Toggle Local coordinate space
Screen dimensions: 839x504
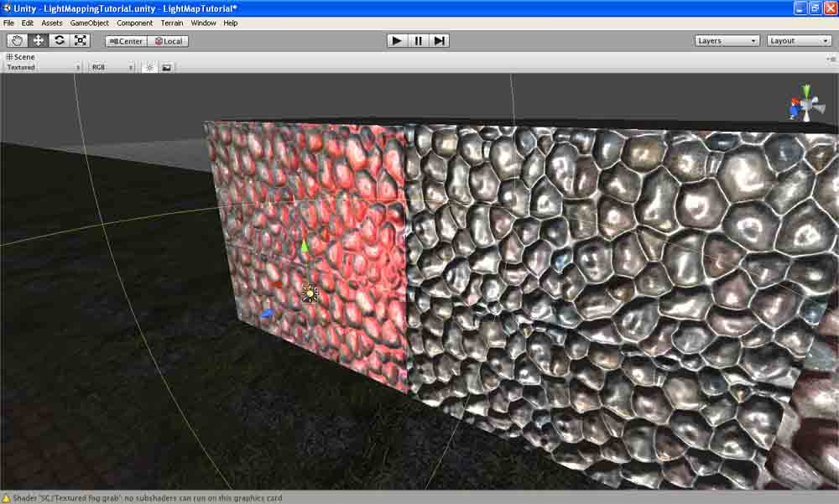click(169, 40)
